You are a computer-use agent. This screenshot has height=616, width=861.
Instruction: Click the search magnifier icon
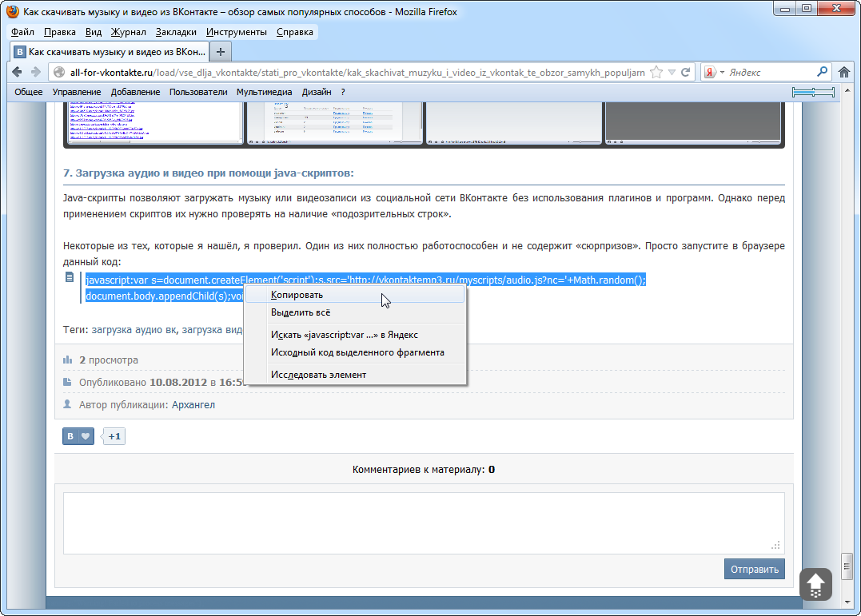click(822, 72)
